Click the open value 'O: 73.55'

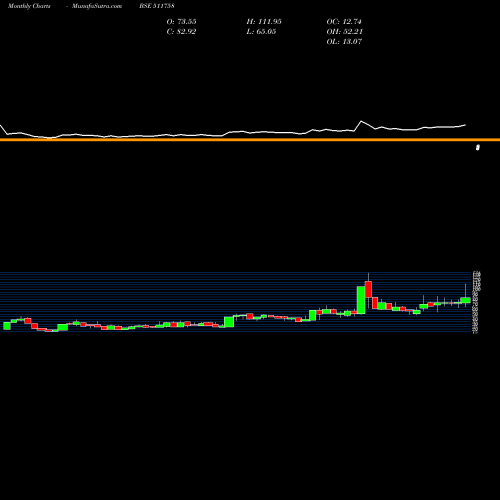click(181, 21)
